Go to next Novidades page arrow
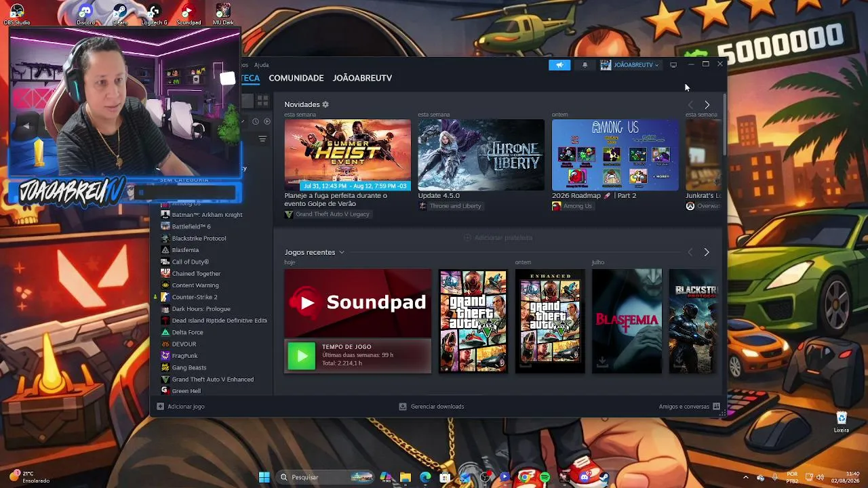The height and width of the screenshot is (488, 868). (x=707, y=105)
